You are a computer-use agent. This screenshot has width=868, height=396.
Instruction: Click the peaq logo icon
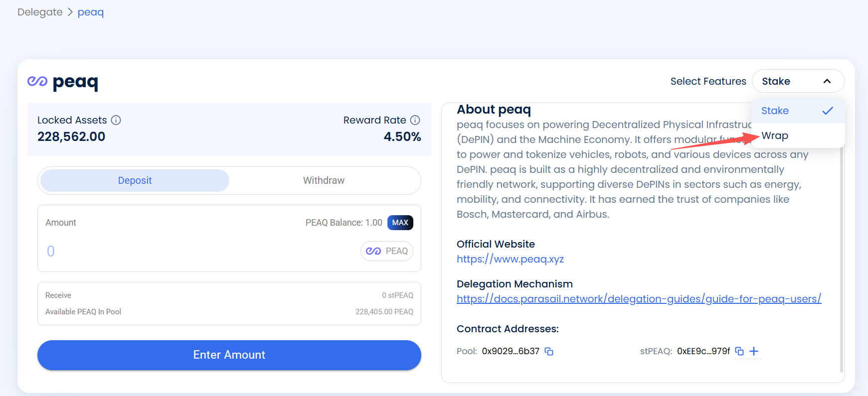[x=37, y=81]
